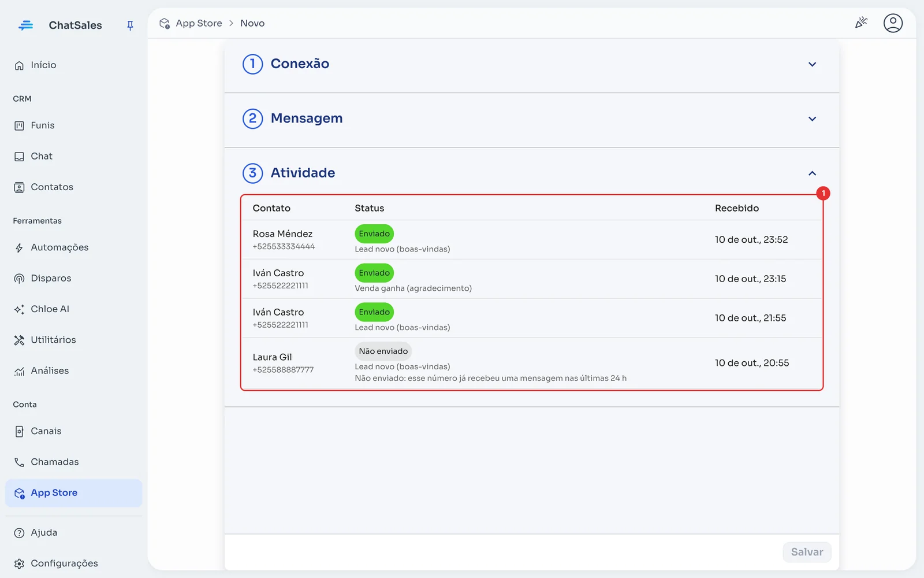Viewport: 924px width, 578px height.
Task: Click timestamp 10 de out., 23:15
Action: (x=750, y=279)
